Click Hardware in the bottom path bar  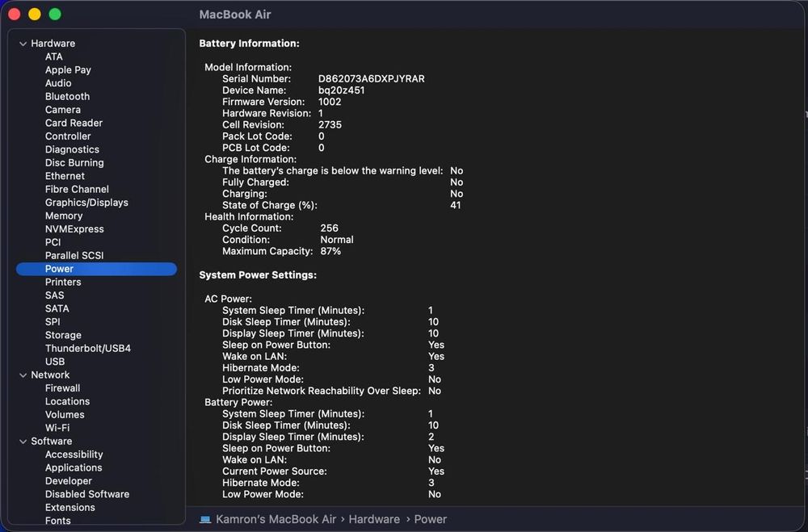[x=374, y=519]
